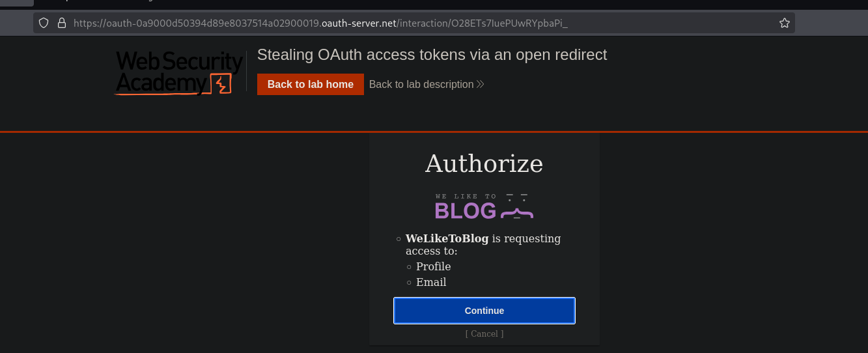Click the "is requesting access to" text
Image resolution: width=868 pixels, height=353 pixels.
coord(526,238)
